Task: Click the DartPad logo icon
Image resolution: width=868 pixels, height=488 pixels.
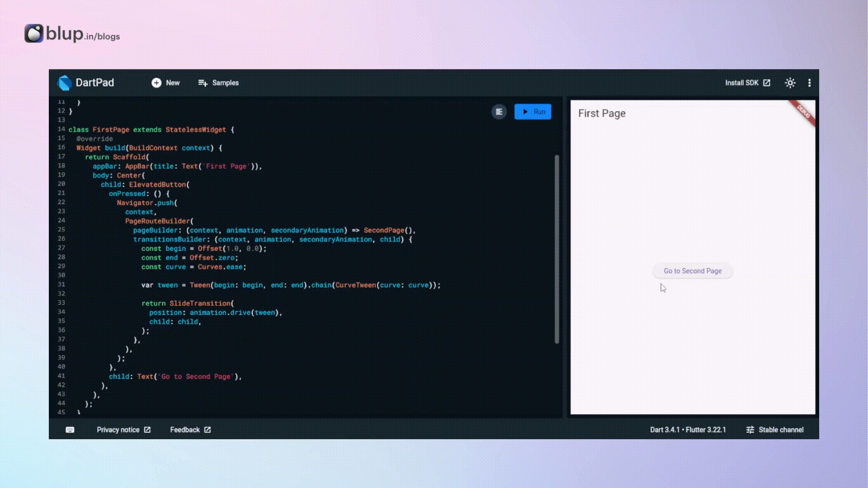Action: pos(65,83)
